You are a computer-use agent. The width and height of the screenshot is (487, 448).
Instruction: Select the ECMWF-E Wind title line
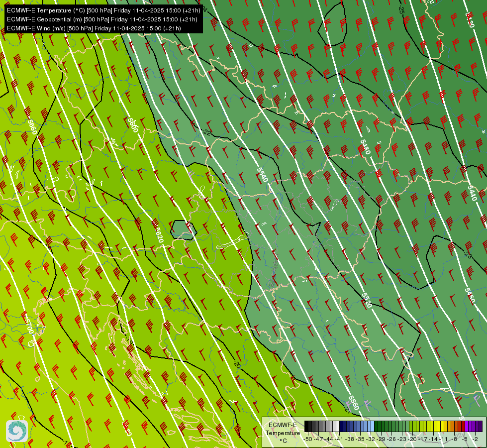click(94, 28)
